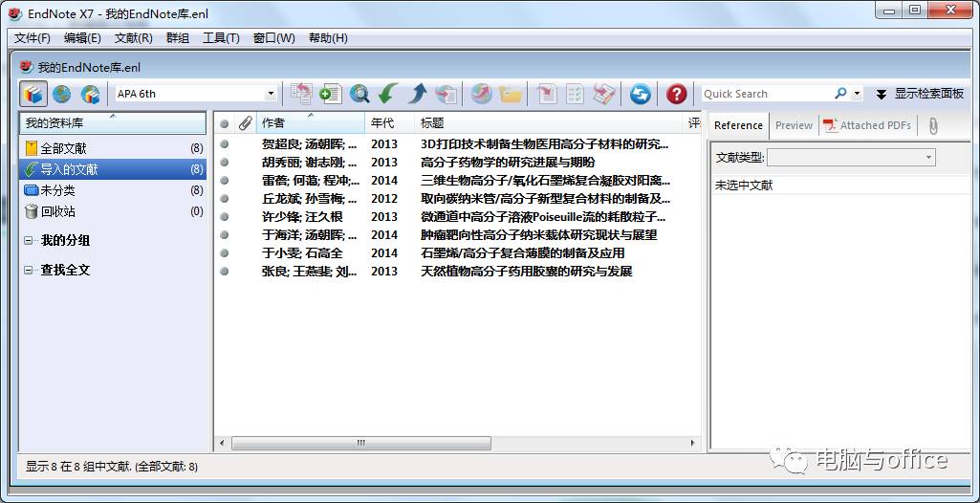
Task: Open the 文件(F) menu
Action: point(32,38)
